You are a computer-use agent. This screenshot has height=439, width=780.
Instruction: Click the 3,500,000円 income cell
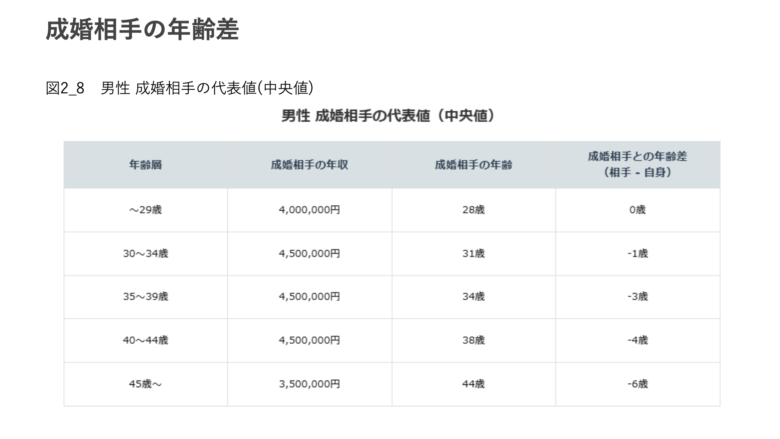(x=309, y=384)
